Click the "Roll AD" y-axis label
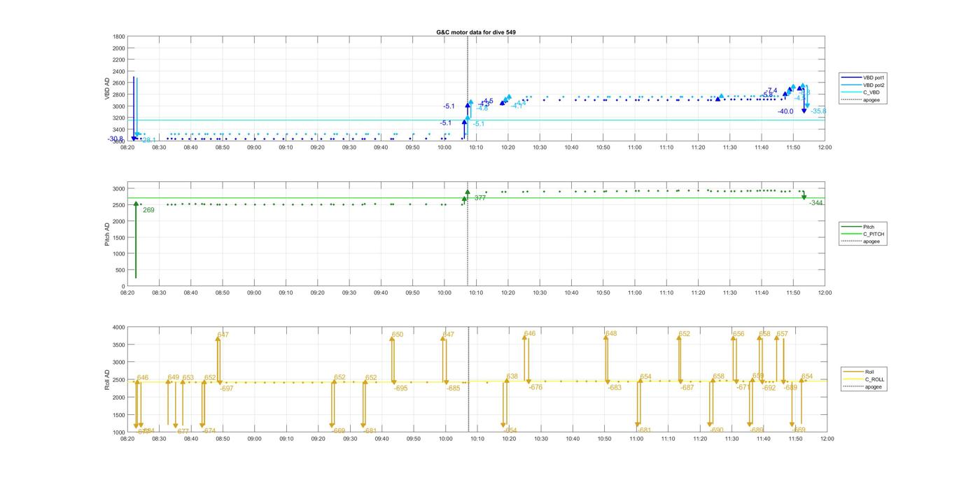Viewport: 980px width, 485px height. [108, 379]
